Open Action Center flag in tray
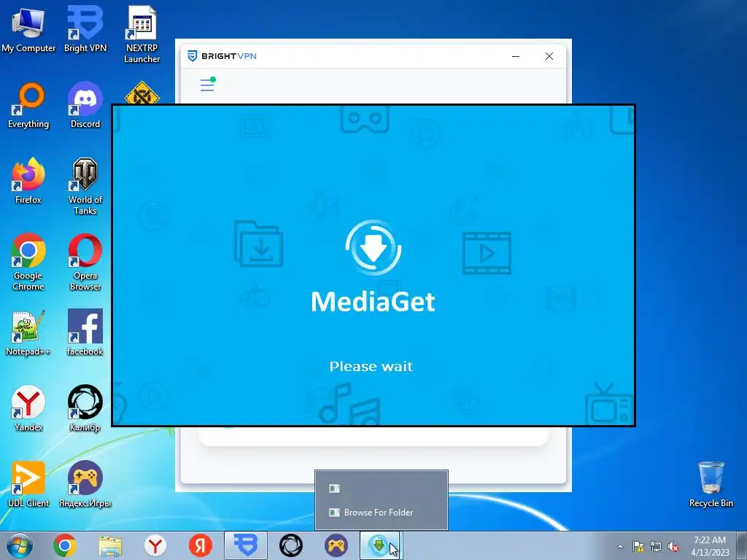 coord(638,546)
